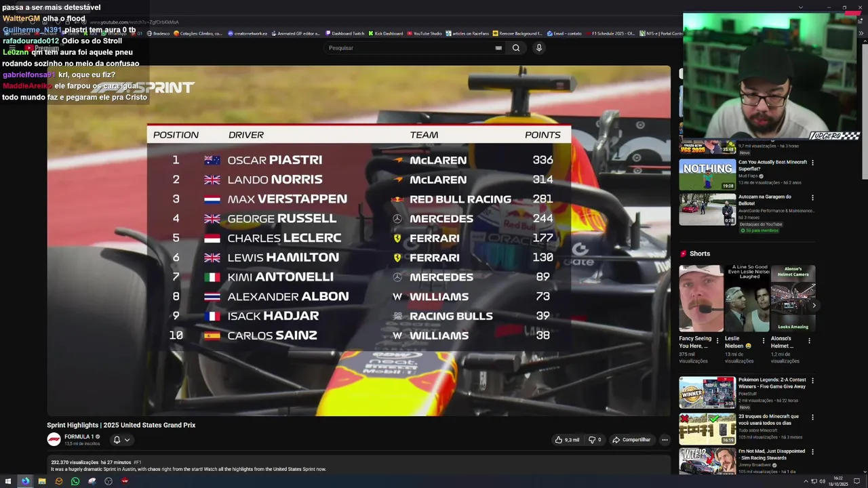
Task: Open Pokémon Legends Z-A Contest Winners video title
Action: point(772,383)
